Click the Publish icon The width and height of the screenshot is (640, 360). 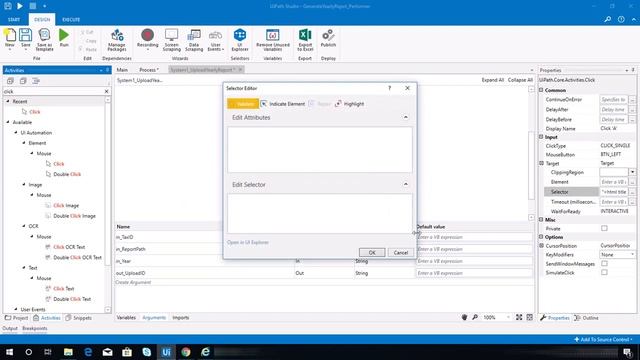pos(328,38)
